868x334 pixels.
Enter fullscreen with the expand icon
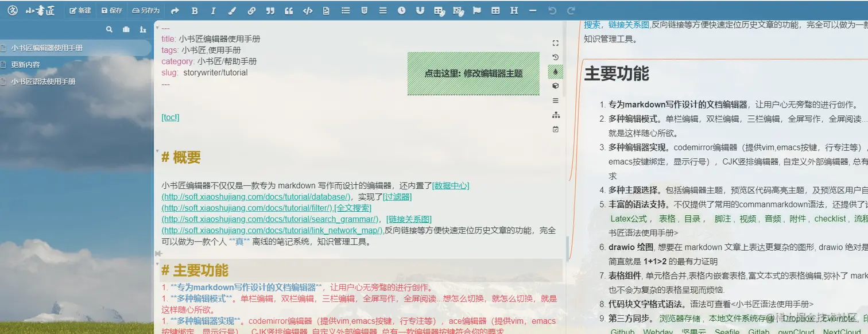click(555, 43)
